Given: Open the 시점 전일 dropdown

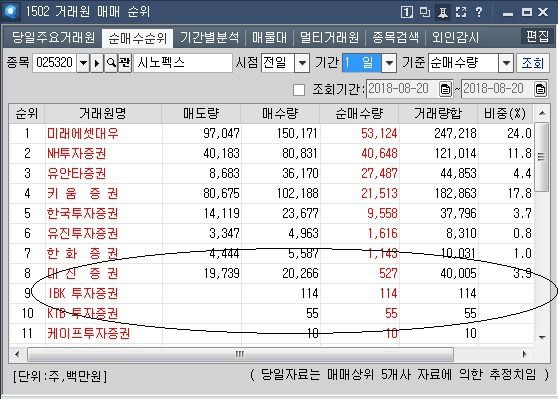Looking at the screenshot, I should [302, 63].
